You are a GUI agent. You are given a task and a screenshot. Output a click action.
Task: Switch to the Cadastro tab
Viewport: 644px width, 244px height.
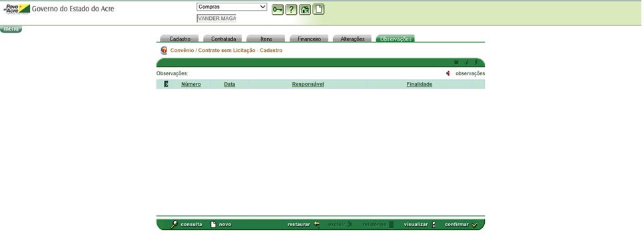[180, 39]
